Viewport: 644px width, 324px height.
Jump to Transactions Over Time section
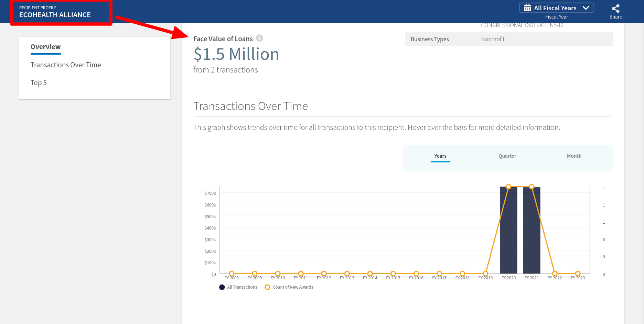(66, 65)
